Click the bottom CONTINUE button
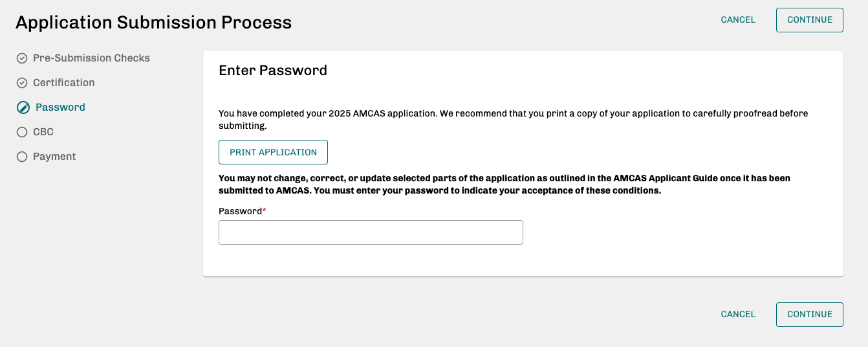 809,314
